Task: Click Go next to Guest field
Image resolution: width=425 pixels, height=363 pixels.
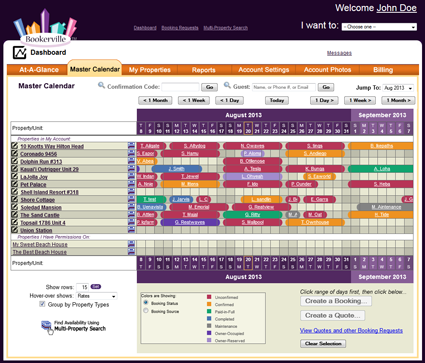Action: click(326, 87)
